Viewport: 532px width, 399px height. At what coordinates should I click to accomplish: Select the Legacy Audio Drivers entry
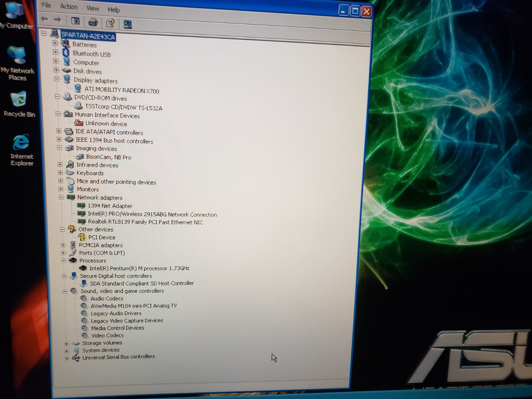coord(116,313)
